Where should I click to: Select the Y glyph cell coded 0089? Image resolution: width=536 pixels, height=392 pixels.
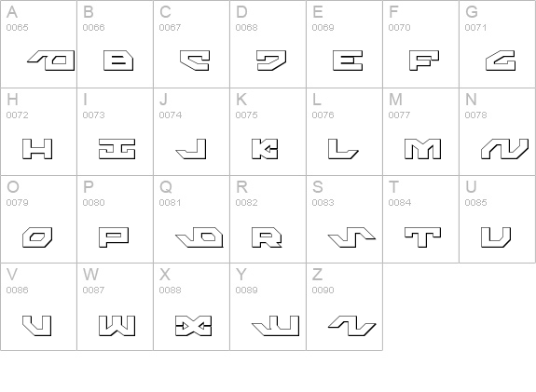click(268, 306)
